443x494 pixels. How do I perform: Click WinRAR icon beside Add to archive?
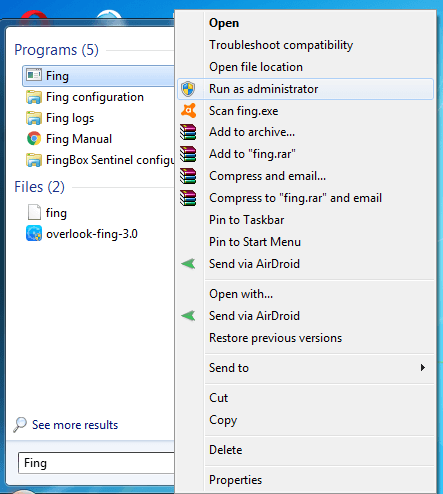click(x=188, y=132)
